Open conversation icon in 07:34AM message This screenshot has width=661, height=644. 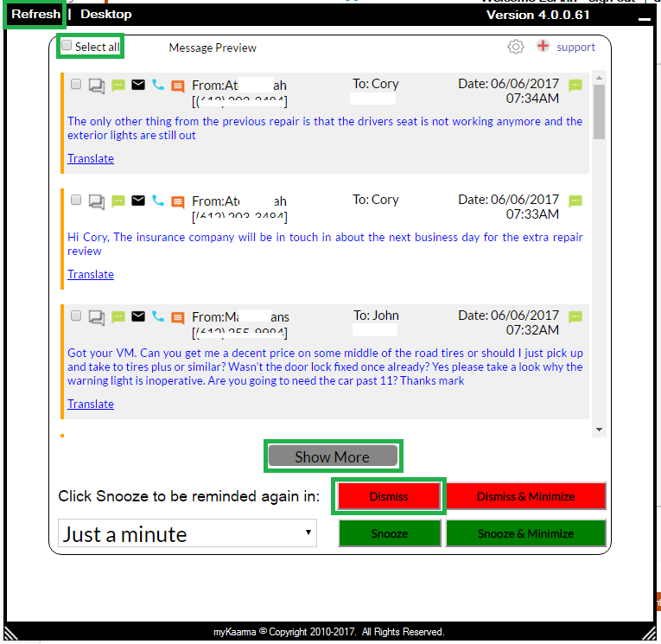pos(97,86)
